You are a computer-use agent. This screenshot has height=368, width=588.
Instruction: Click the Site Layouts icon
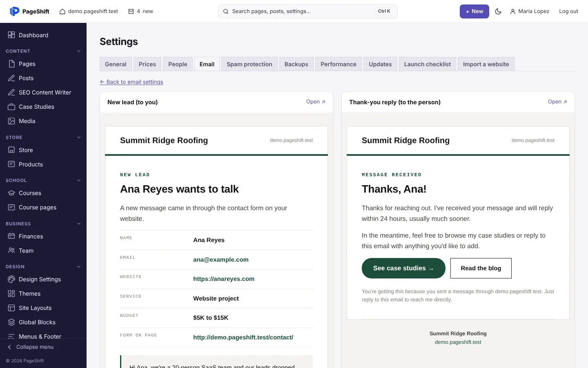point(11,308)
